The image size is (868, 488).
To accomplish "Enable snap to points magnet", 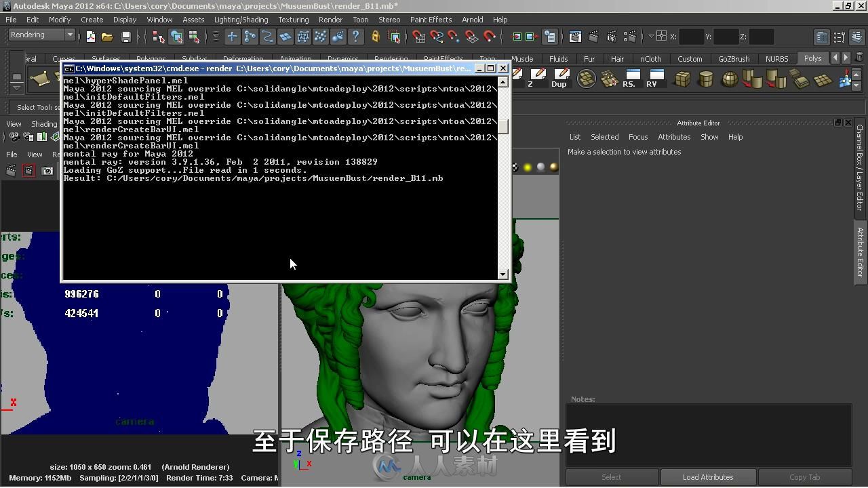I will click(454, 37).
